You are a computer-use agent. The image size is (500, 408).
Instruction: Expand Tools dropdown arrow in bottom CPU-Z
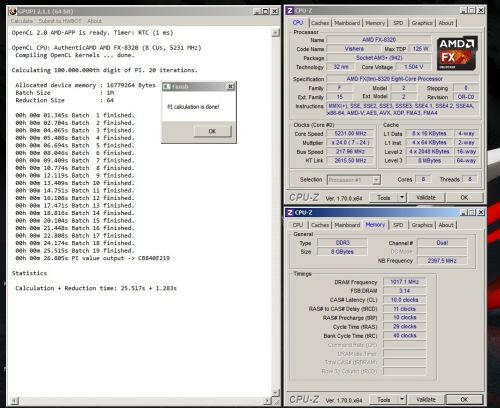(x=402, y=399)
